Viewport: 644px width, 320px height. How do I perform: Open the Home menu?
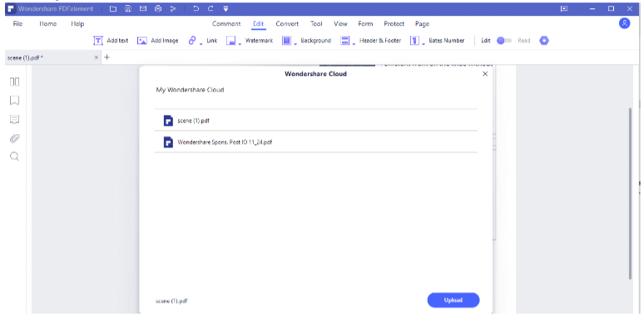(48, 24)
